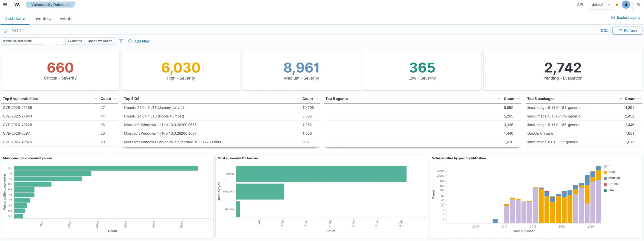This screenshot has width=644, height=241.
Task: Open the help icon in top bar
Action: [x=638, y=5]
